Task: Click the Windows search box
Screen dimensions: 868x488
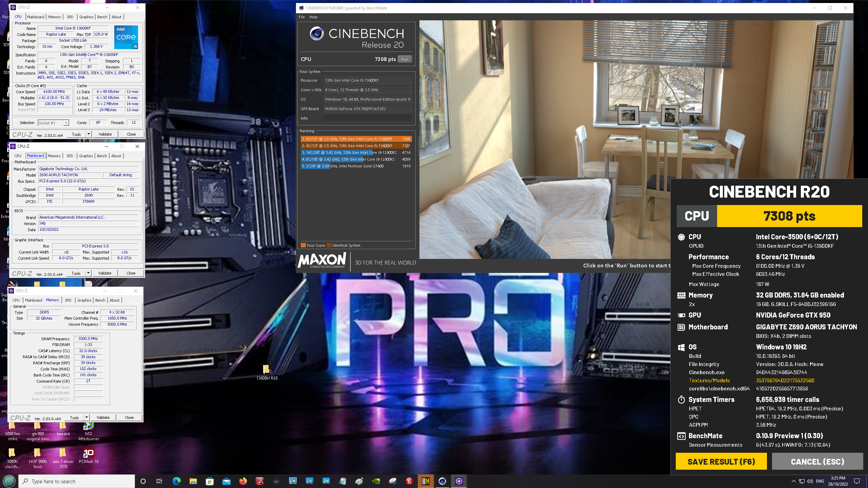Action: pos(77,481)
